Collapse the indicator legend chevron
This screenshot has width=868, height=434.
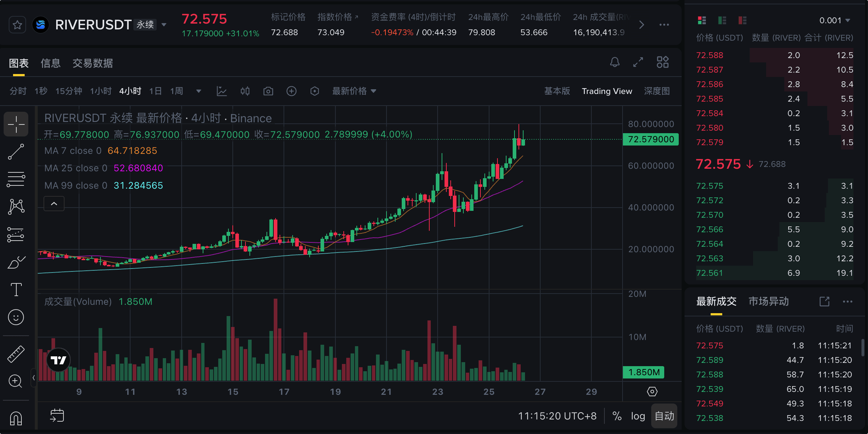point(54,204)
